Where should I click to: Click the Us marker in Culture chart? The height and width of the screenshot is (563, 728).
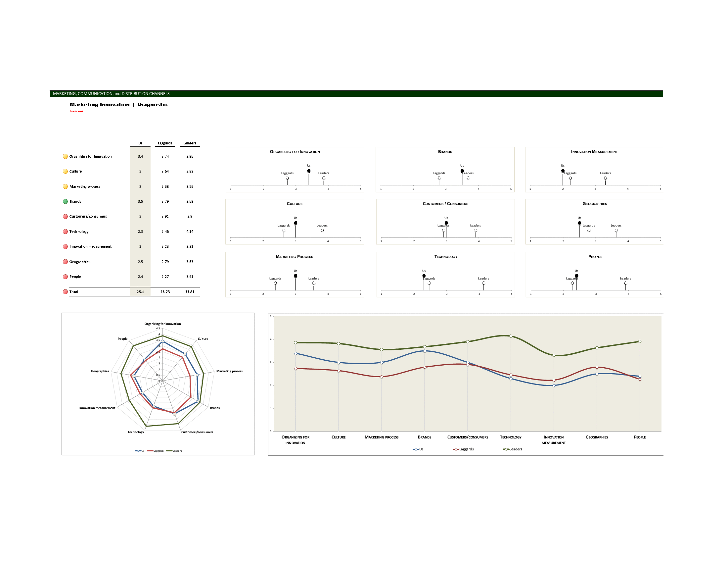tap(295, 223)
